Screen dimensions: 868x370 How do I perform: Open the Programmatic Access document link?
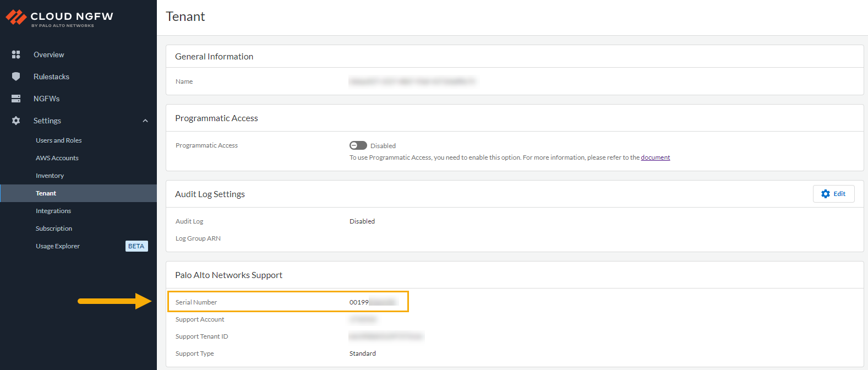(x=655, y=157)
